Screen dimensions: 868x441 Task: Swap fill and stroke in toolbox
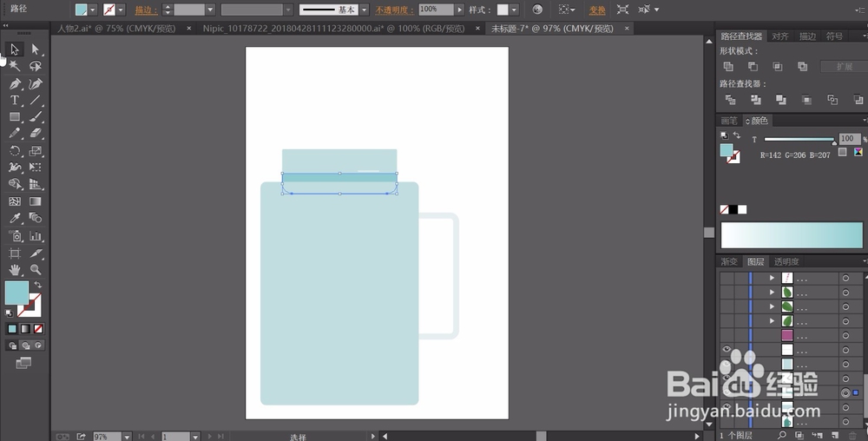tap(38, 285)
